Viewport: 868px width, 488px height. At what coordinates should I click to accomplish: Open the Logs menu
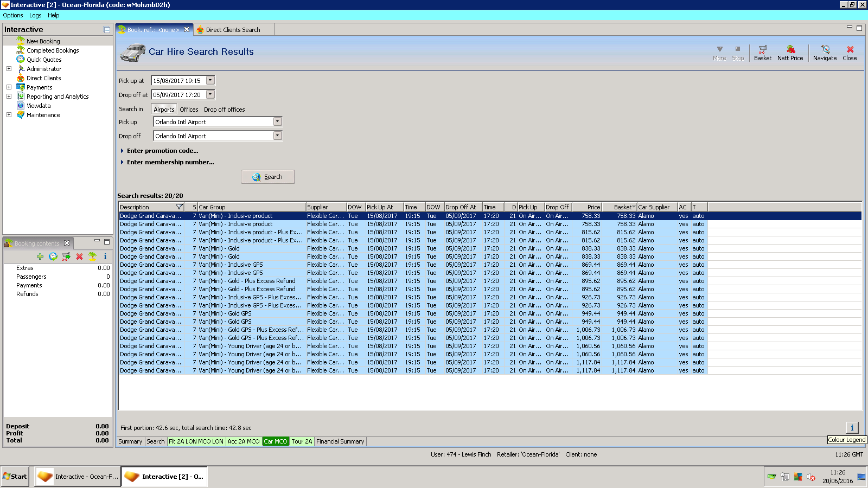pyautogui.click(x=35, y=15)
